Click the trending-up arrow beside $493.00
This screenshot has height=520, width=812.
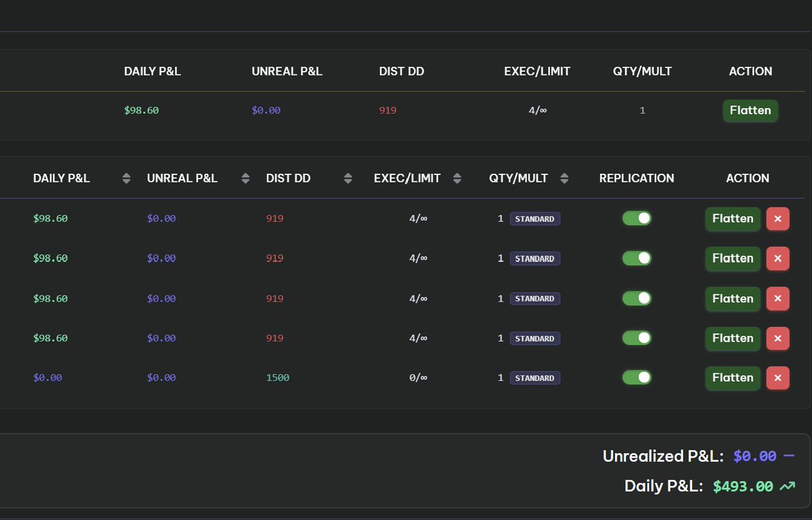click(787, 486)
